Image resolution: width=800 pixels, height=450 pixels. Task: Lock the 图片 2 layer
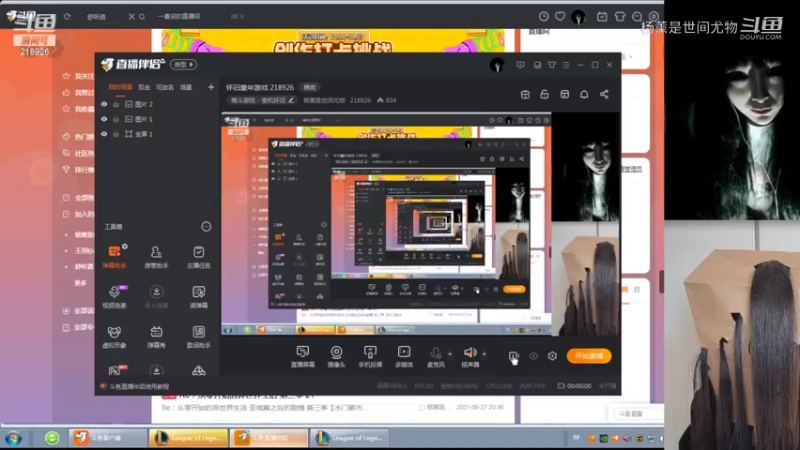[116, 104]
